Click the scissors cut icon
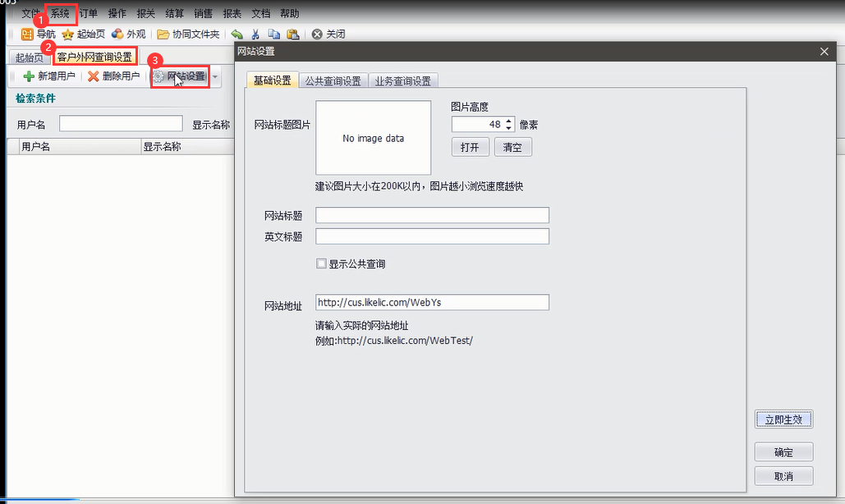Screen dimensions: 845x504 pyautogui.click(x=255, y=34)
